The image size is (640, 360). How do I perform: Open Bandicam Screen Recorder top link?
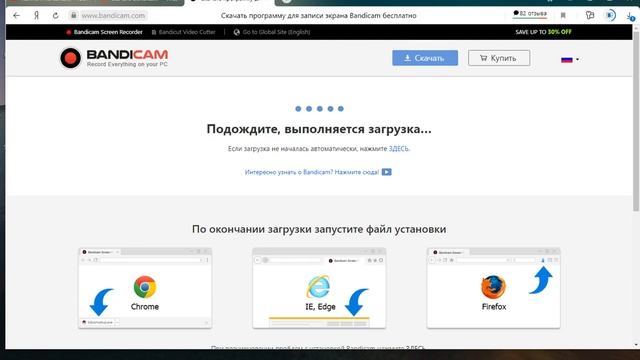104,32
